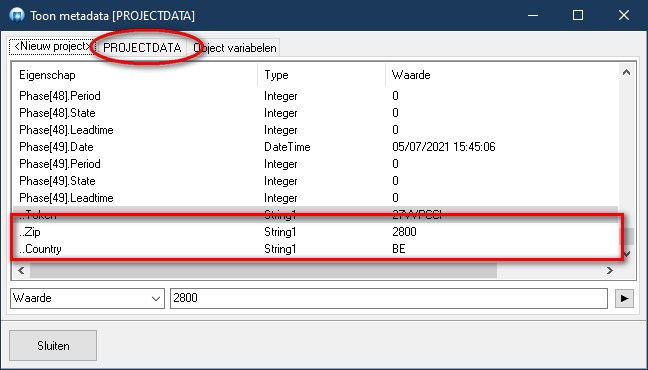This screenshot has height=370, width=648.
Task: Select the Phase[49].State row
Action: 316,181
